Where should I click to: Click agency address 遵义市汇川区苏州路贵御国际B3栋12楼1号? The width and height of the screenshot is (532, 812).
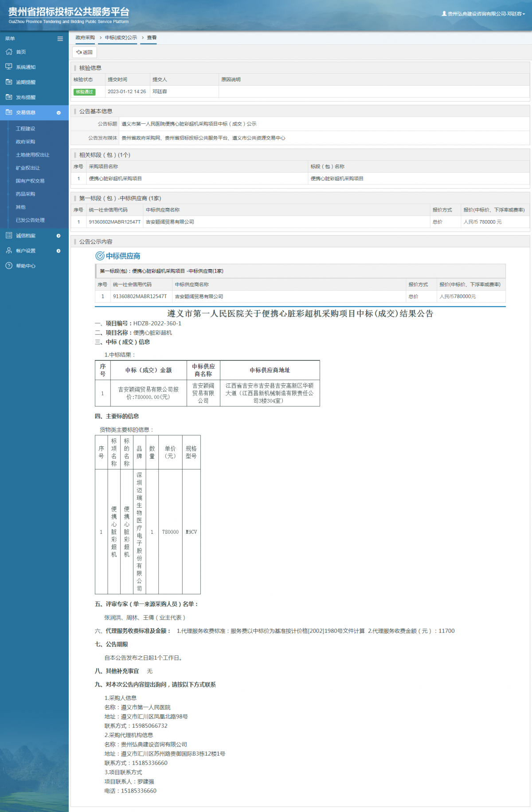pos(173,753)
